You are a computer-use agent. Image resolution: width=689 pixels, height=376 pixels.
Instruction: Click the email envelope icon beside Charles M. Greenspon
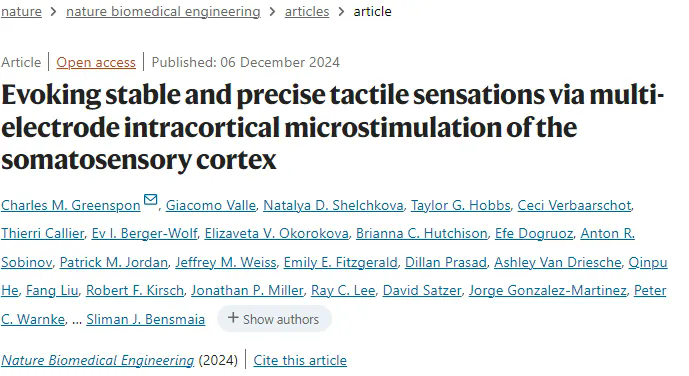pyautogui.click(x=150, y=200)
